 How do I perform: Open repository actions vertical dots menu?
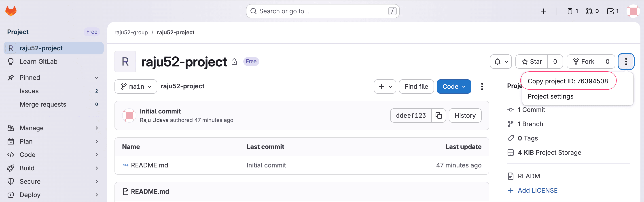point(482,87)
